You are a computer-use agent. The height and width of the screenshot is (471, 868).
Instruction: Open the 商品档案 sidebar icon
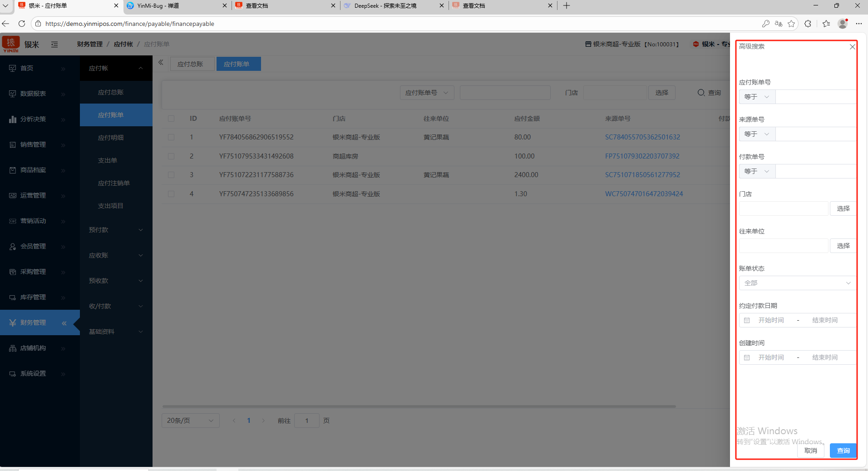[x=12, y=170]
